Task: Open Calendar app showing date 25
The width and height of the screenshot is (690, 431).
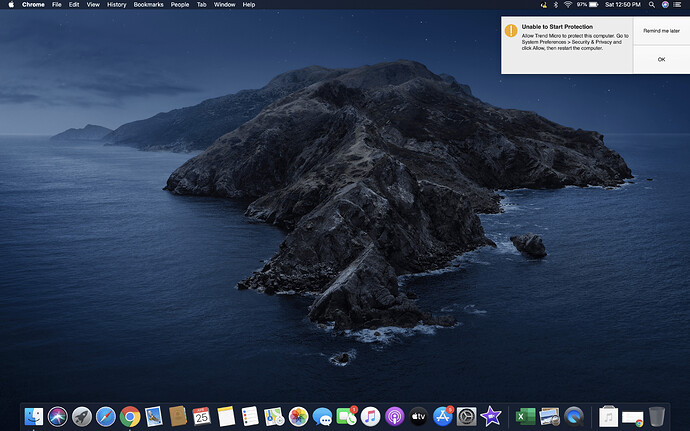Action: click(202, 416)
